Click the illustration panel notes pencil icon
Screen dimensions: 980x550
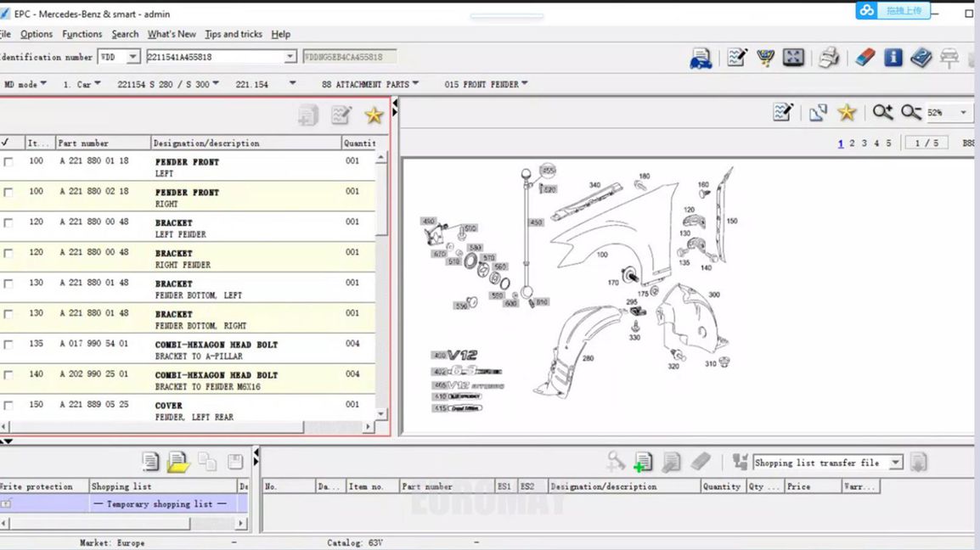[783, 113]
